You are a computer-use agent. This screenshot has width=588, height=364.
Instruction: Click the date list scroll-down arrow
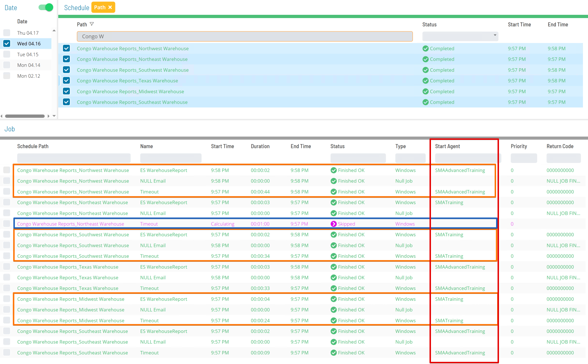coord(54,116)
